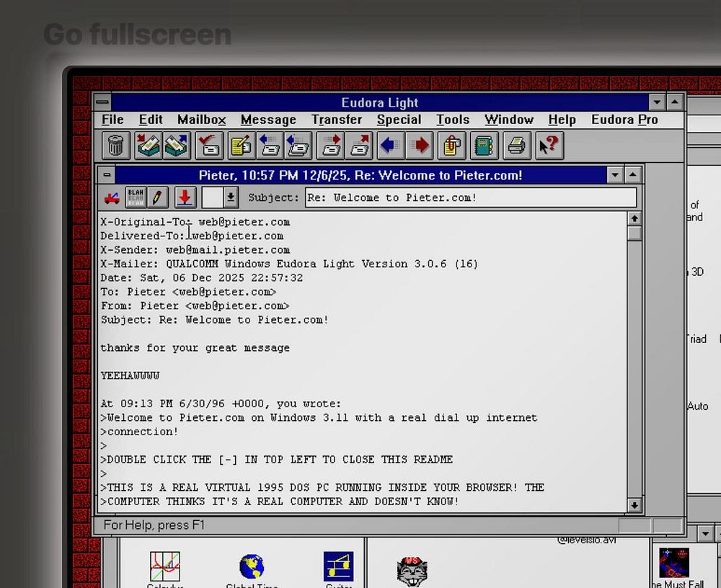
Task: Open the message priority dropdown arrow
Action: tap(231, 197)
